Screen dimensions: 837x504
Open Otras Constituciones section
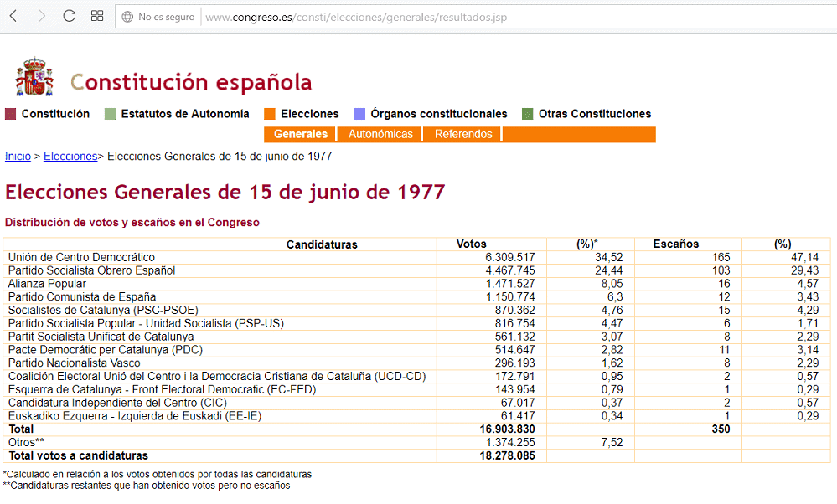pos(594,114)
